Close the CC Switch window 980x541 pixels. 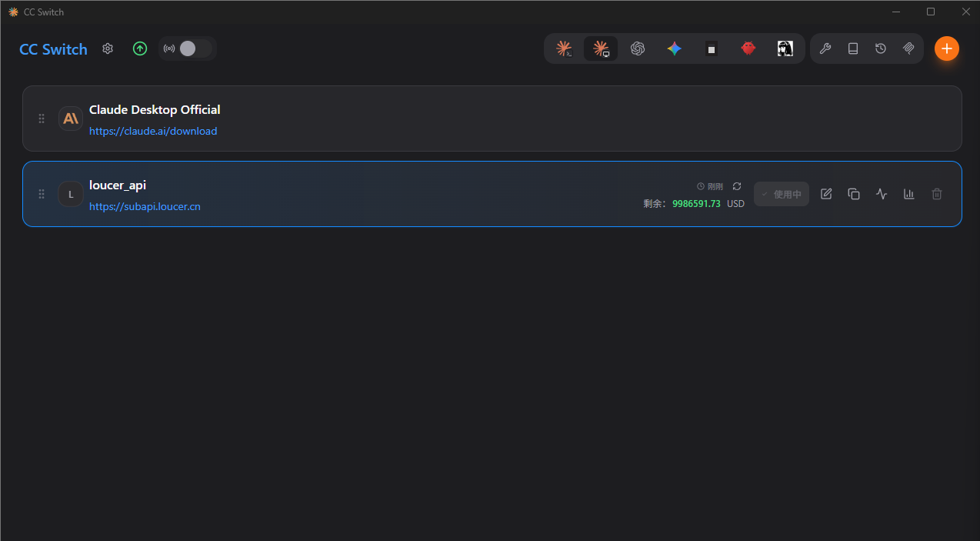(x=965, y=12)
